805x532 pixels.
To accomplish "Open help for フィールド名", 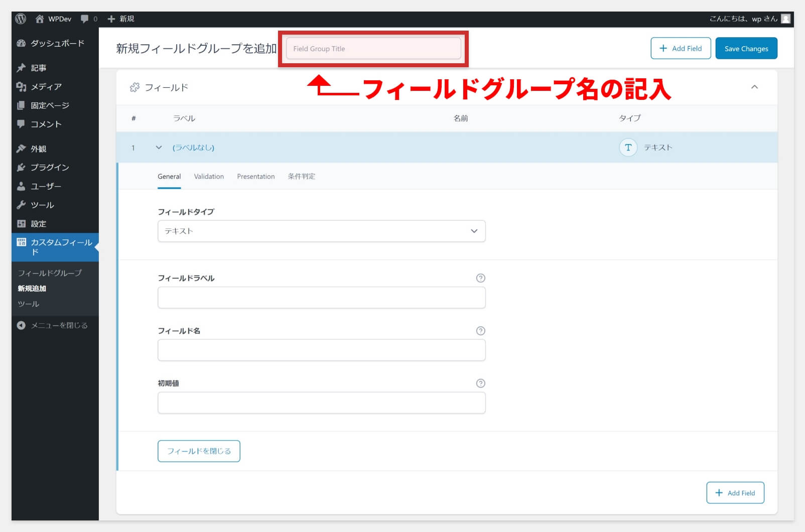I will point(480,331).
